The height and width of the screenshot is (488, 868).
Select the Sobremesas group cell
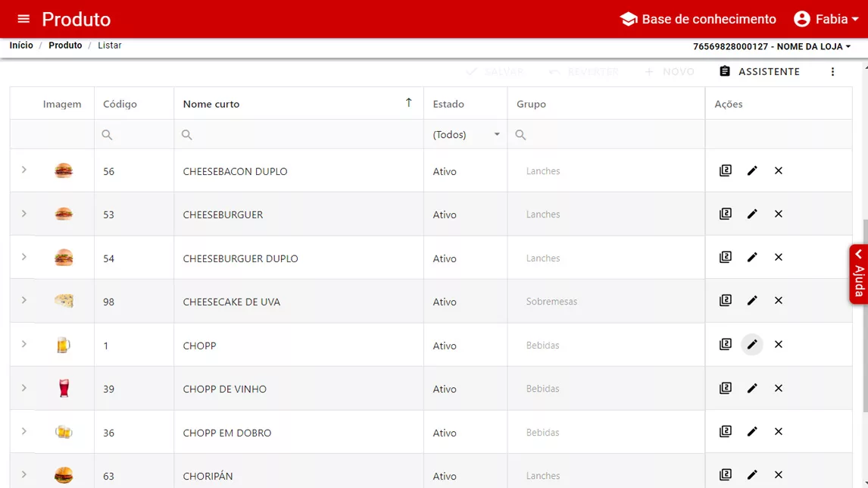coord(606,302)
